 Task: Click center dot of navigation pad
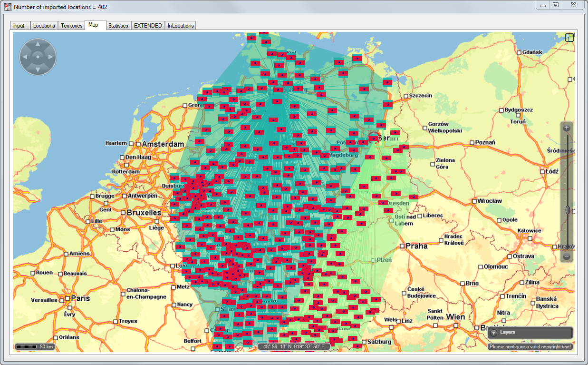[x=38, y=57]
